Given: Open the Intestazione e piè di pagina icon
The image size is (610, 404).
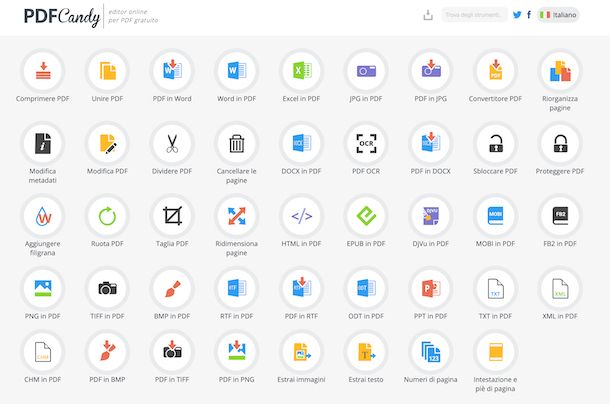Looking at the screenshot, I should coord(495,352).
